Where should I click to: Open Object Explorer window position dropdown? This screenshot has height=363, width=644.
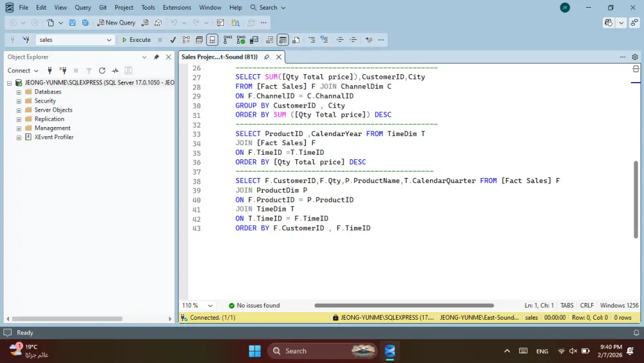(144, 57)
